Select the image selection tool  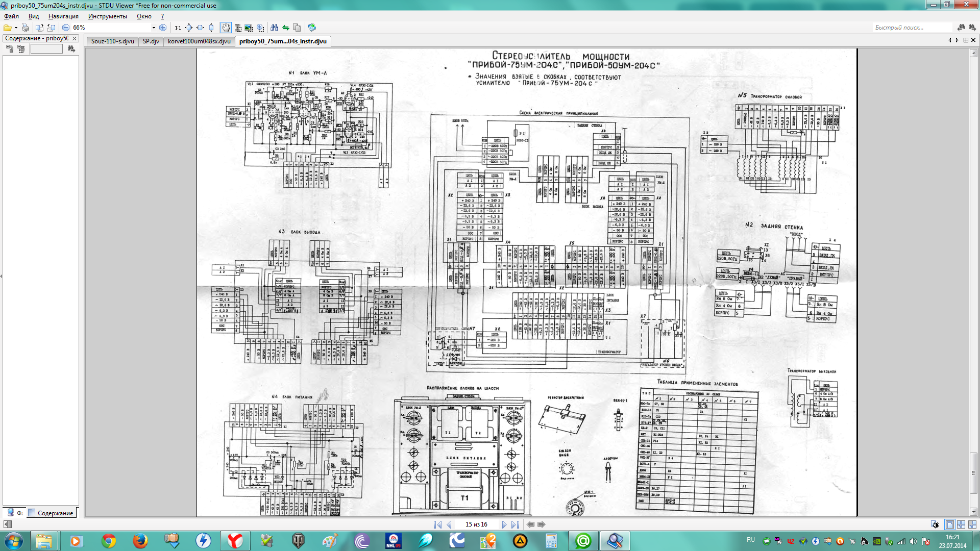pos(249,28)
